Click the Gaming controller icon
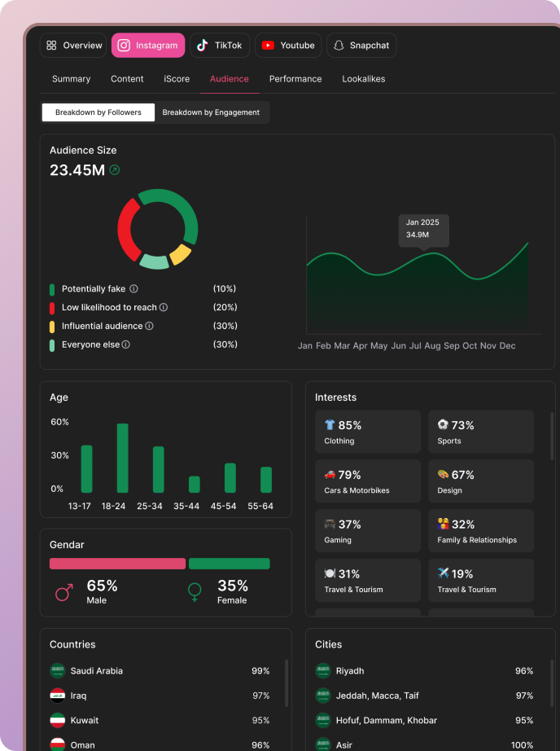 coord(330,524)
